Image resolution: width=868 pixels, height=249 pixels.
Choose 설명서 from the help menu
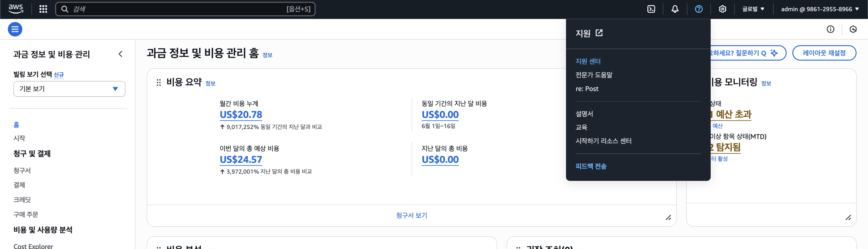(x=584, y=114)
